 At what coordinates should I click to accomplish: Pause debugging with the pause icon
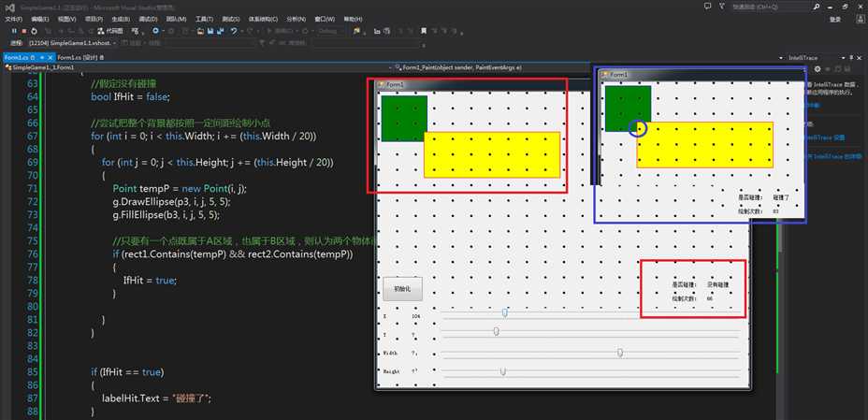click(x=14, y=31)
